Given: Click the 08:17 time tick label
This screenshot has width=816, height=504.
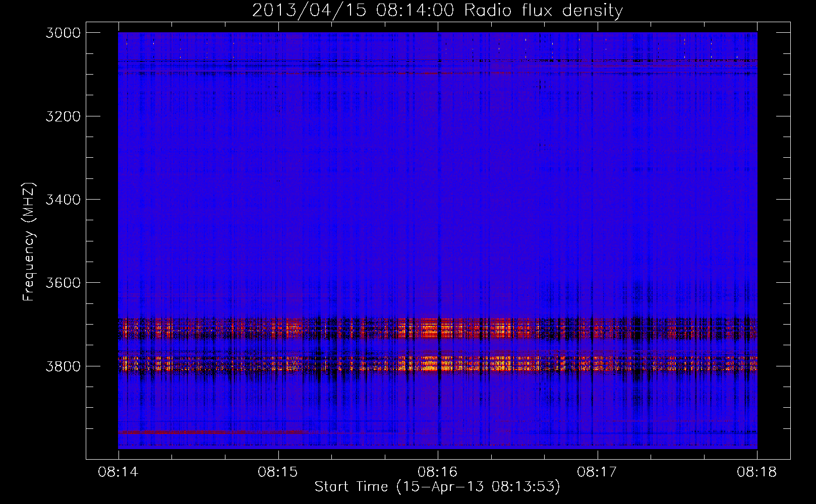Looking at the screenshot, I should pyautogui.click(x=597, y=472).
